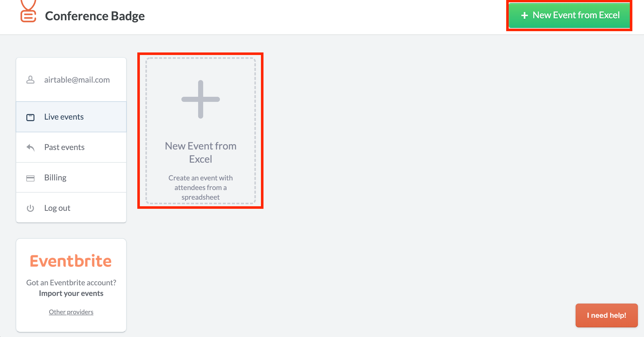Viewport: 644px width, 337px height.
Task: Click the Conference Badge title text
Action: tap(95, 16)
